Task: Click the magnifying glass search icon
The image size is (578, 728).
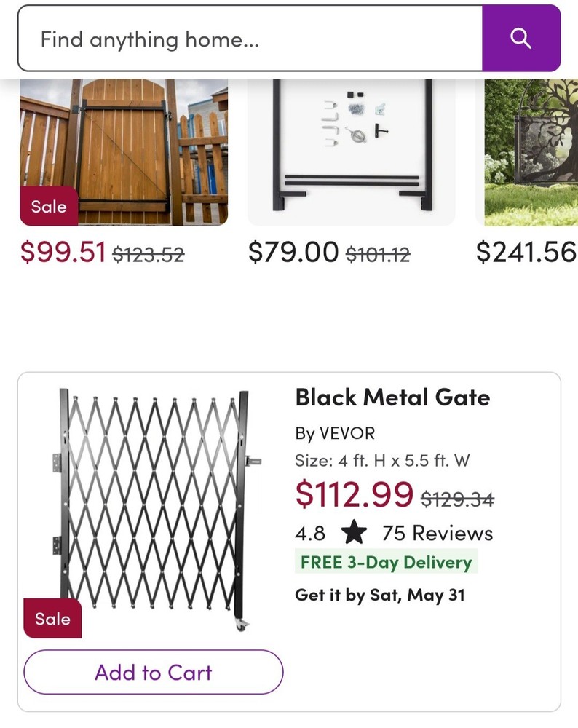Action: pyautogui.click(x=521, y=39)
